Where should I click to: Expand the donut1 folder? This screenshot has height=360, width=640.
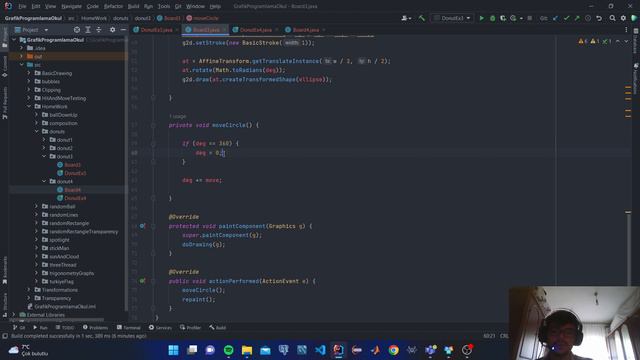(x=44, y=140)
